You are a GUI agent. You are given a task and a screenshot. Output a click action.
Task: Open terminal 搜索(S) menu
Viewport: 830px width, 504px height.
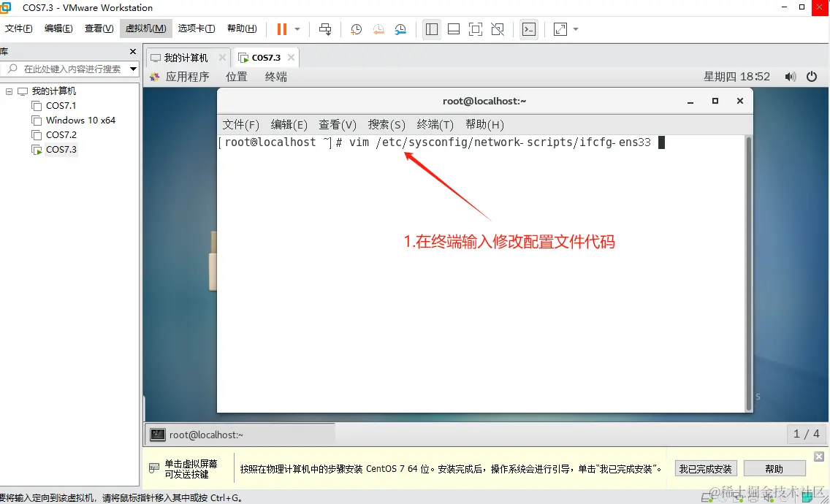click(x=387, y=124)
